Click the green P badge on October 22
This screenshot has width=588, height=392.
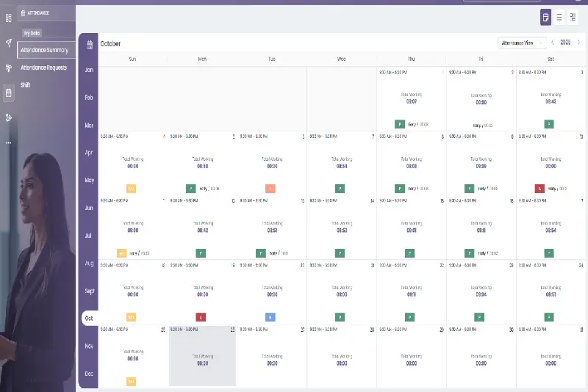click(409, 317)
